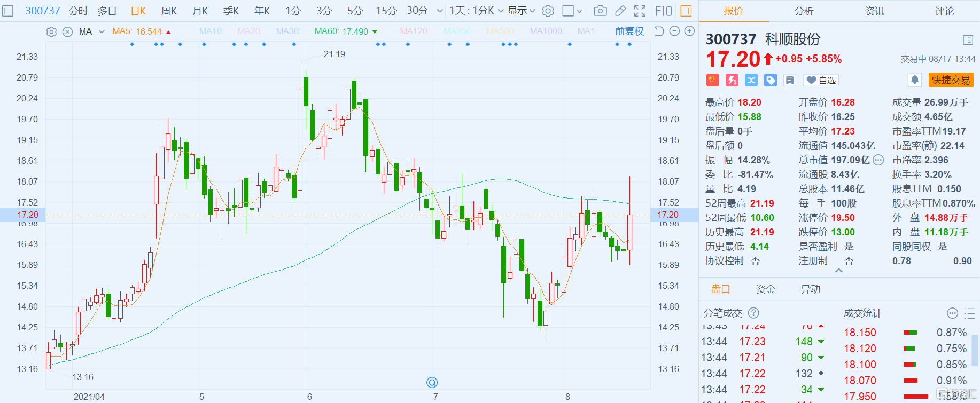Open the layout square dropdown arrow

[580, 11]
